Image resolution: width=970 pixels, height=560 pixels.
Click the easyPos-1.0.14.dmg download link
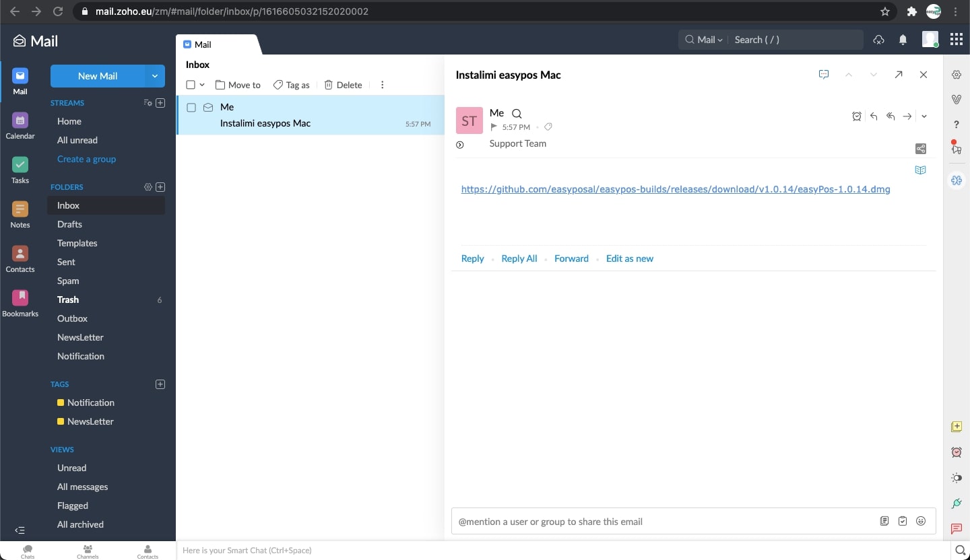(x=676, y=189)
